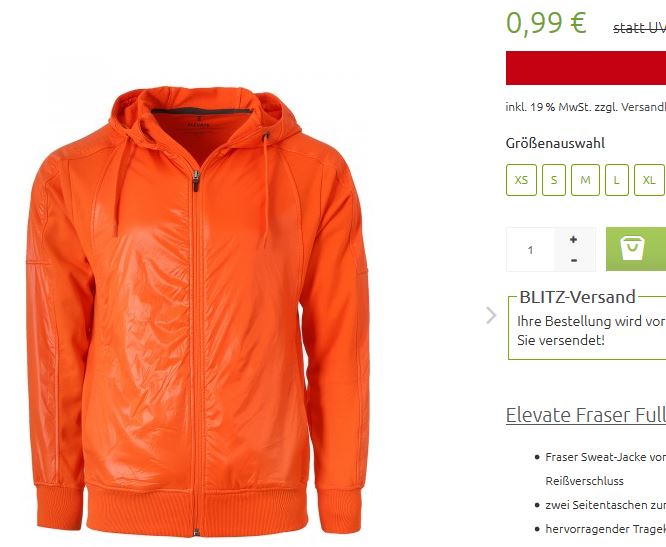Select size S

tap(554, 180)
